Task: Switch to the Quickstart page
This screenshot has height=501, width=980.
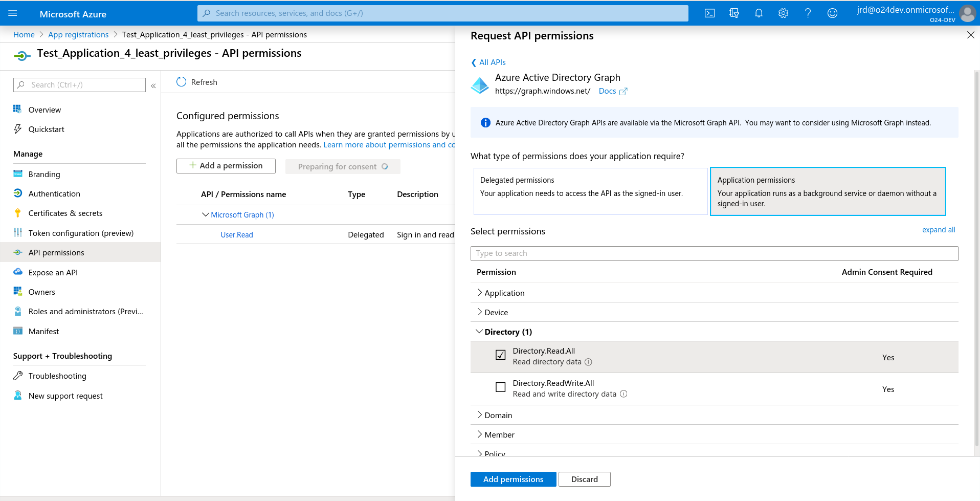Action: [46, 129]
